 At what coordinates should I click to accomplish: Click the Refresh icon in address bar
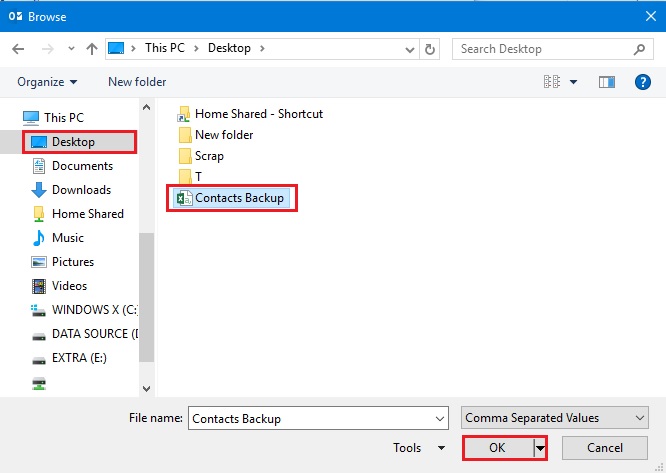(430, 49)
